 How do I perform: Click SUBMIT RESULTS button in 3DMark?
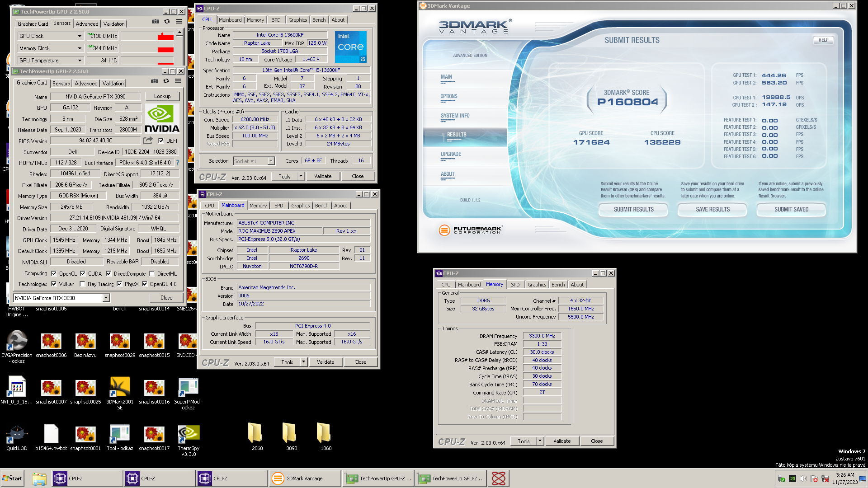tap(633, 209)
